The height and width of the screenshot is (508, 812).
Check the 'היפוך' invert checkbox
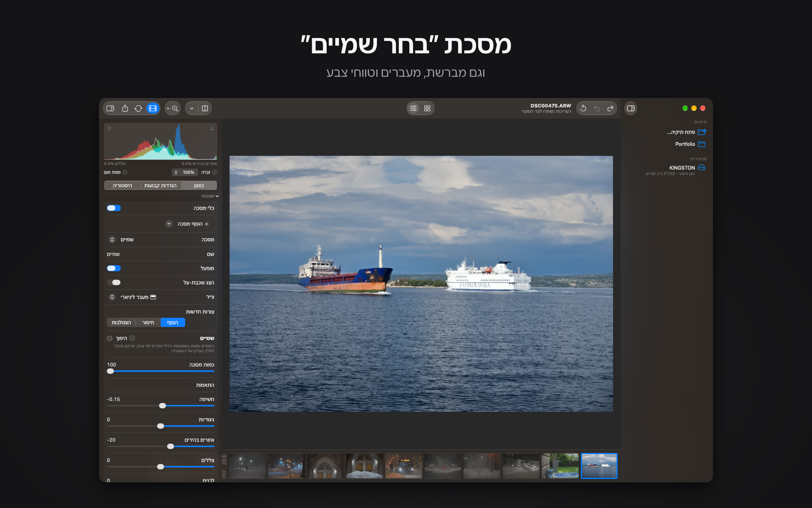pos(132,338)
